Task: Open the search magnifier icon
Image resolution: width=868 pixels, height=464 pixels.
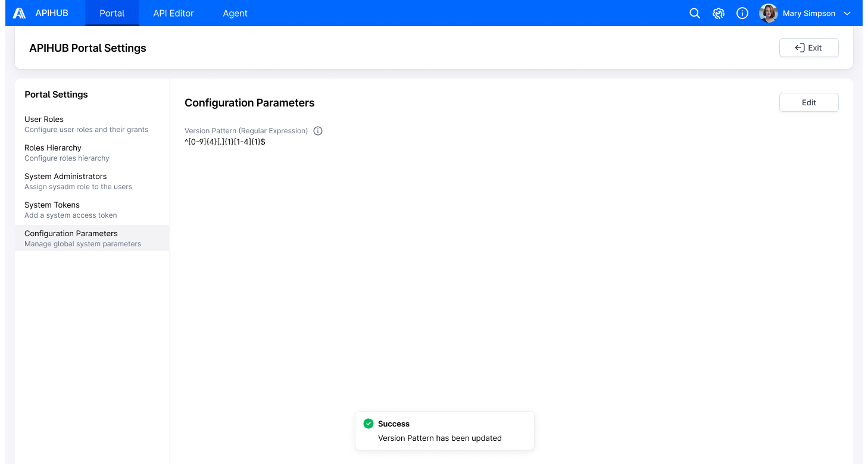Action: pyautogui.click(x=695, y=13)
